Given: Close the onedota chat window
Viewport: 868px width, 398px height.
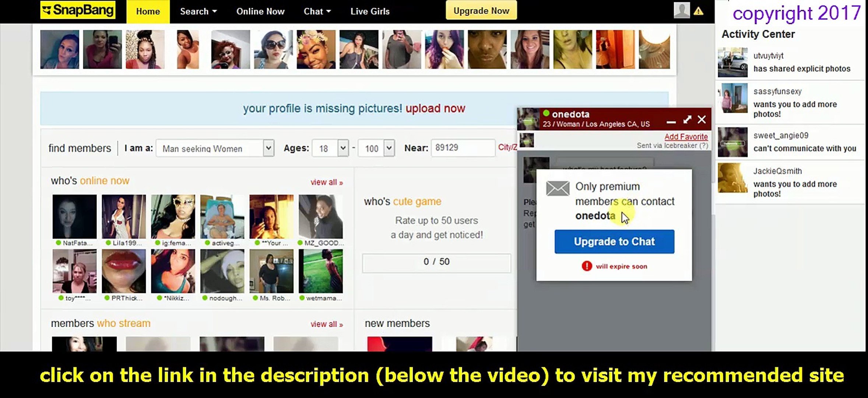Looking at the screenshot, I should 702,120.
